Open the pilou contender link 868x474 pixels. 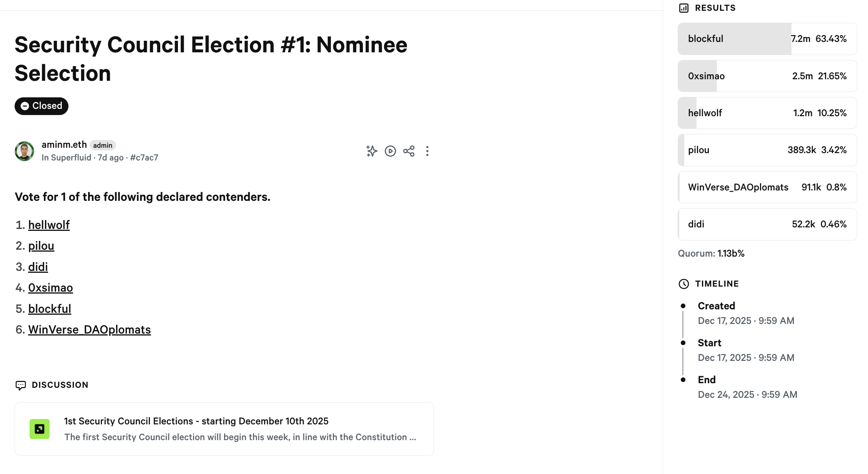point(41,246)
